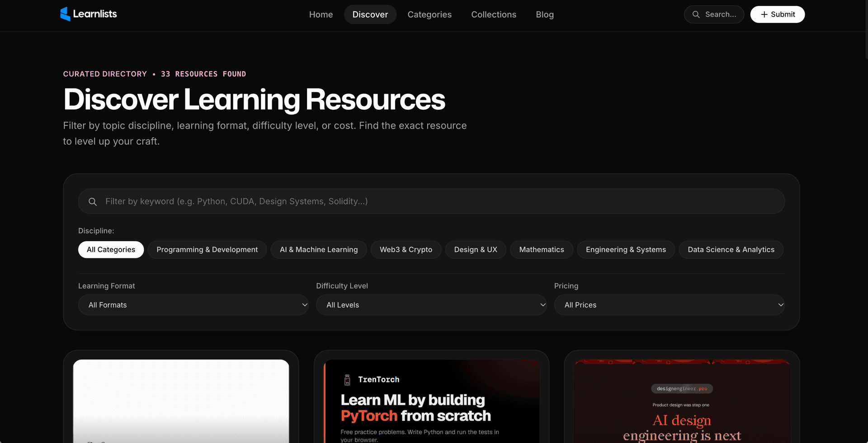Open the All Prices pricing dropdown
868x443 pixels.
point(670,305)
